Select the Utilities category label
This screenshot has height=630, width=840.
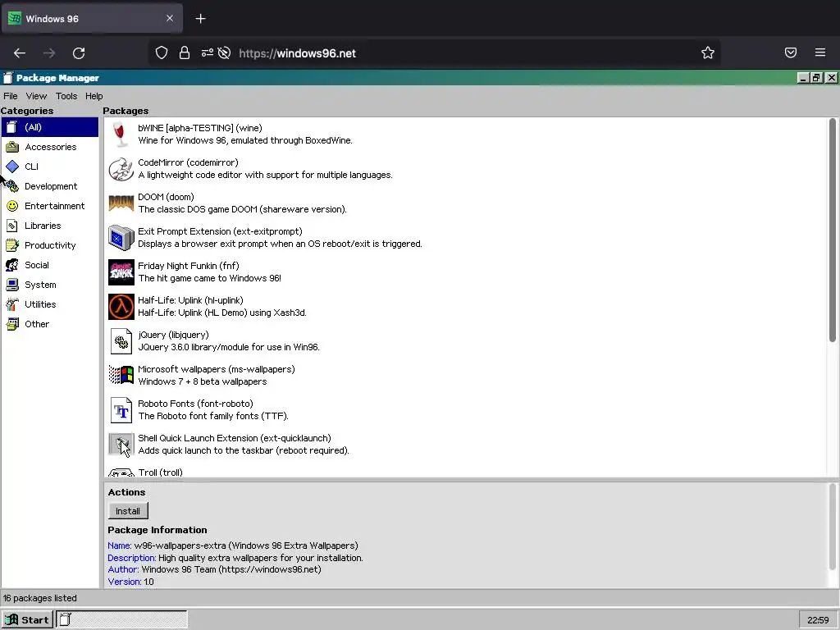[40, 304]
